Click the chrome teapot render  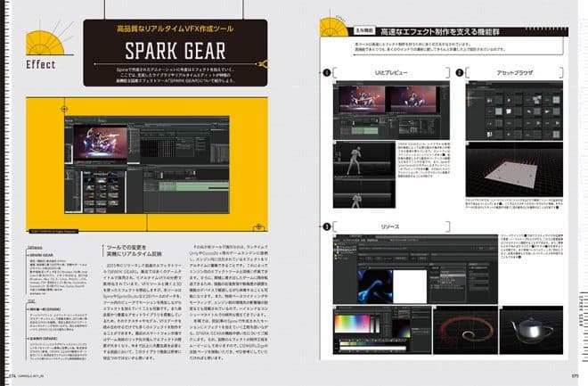tap(531, 330)
